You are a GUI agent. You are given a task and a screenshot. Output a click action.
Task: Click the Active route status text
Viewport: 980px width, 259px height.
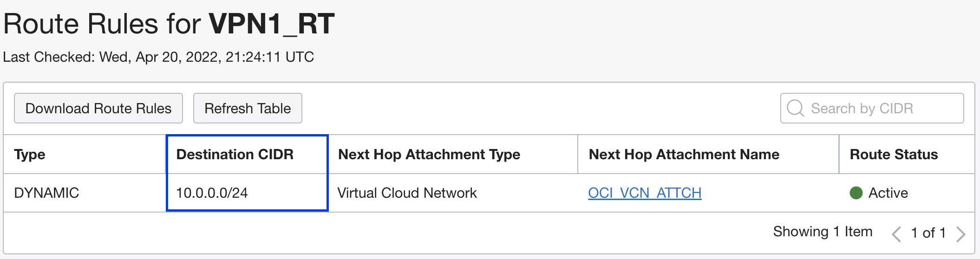(888, 193)
